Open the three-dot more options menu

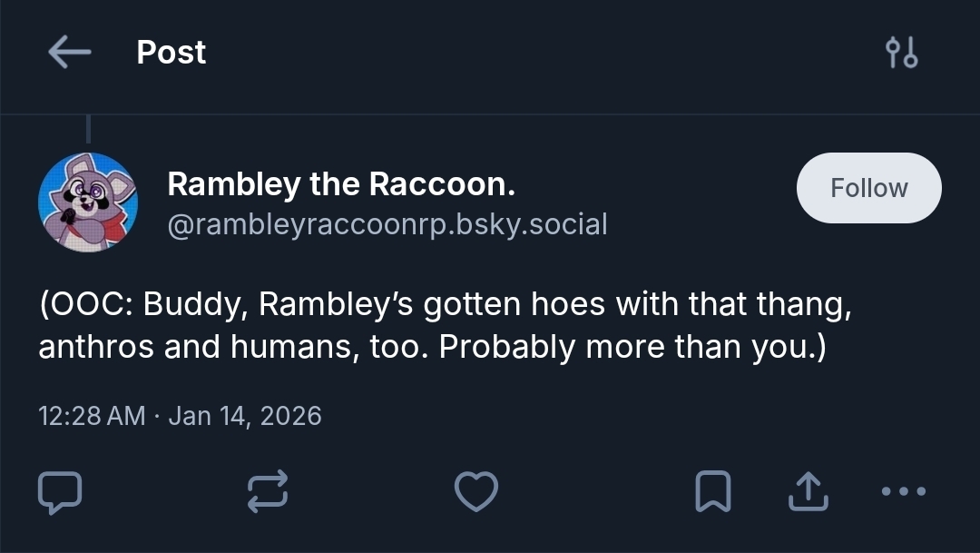click(903, 492)
